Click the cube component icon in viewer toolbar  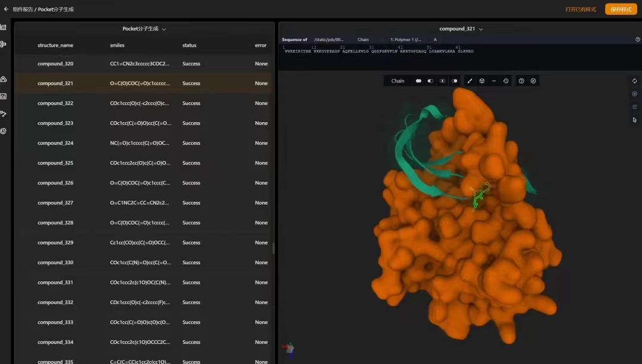coord(482,81)
